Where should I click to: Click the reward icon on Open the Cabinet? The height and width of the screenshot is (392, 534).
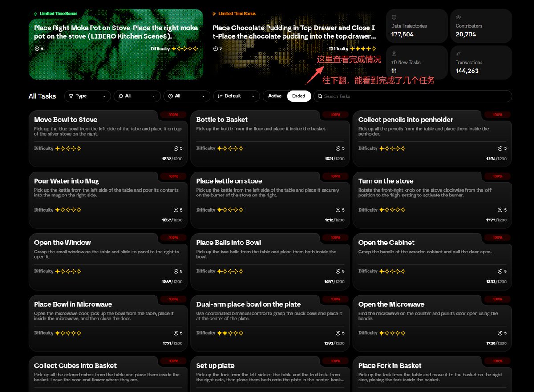click(x=500, y=271)
